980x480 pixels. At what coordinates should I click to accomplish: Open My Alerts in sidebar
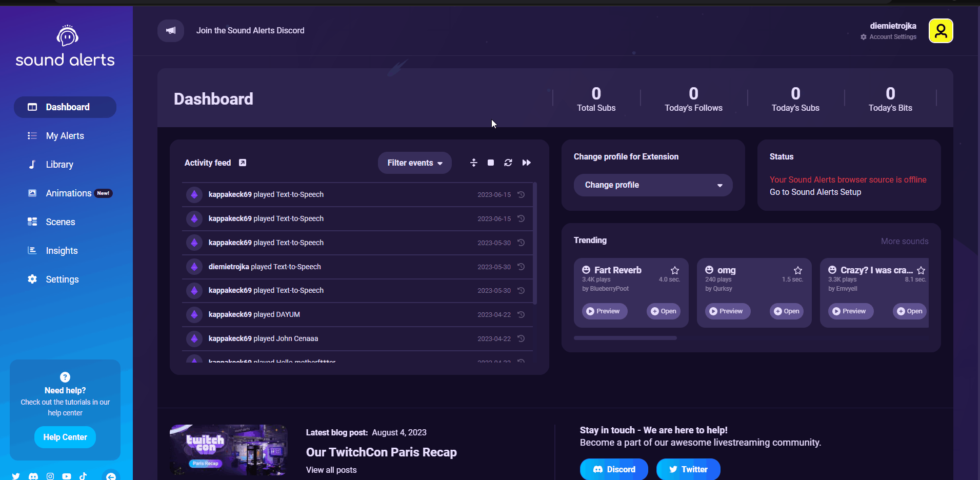[65, 136]
